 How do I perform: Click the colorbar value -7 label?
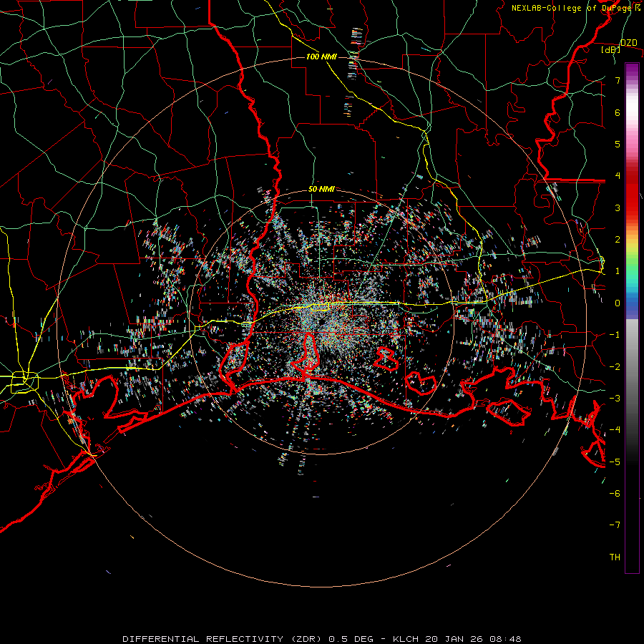[615, 525]
